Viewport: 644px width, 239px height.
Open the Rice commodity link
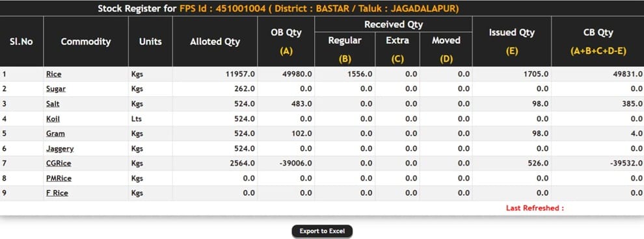54,74
